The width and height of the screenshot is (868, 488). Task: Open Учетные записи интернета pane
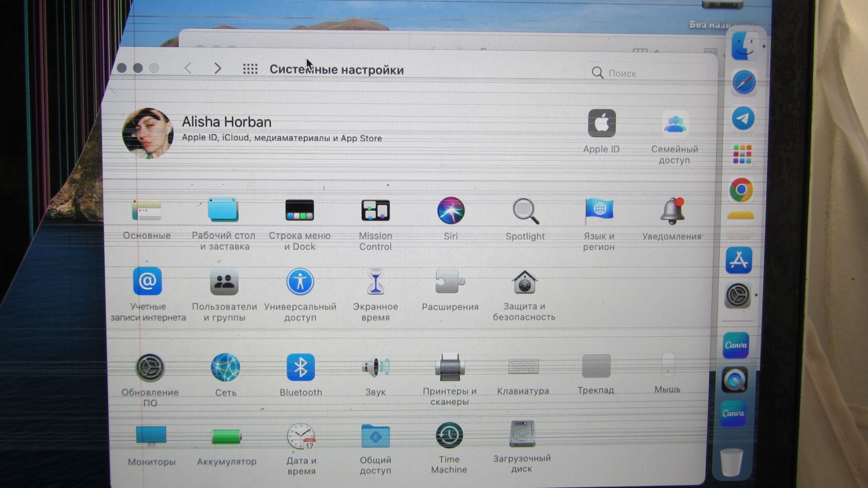tap(147, 281)
